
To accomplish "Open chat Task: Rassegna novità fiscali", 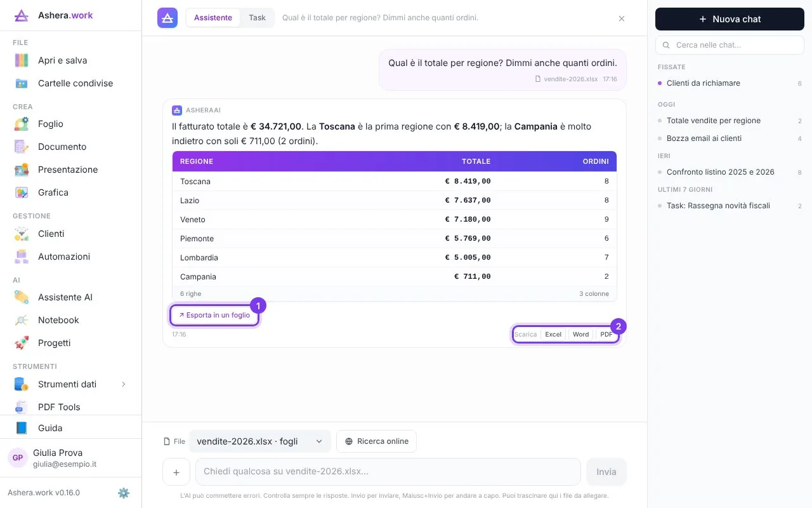I will (x=730, y=206).
